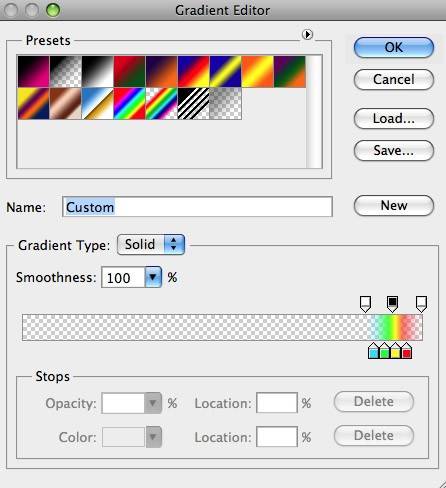Viewport: 446px width, 488px height.
Task: Open the Gradient Type dropdown
Action: pyautogui.click(x=151, y=245)
